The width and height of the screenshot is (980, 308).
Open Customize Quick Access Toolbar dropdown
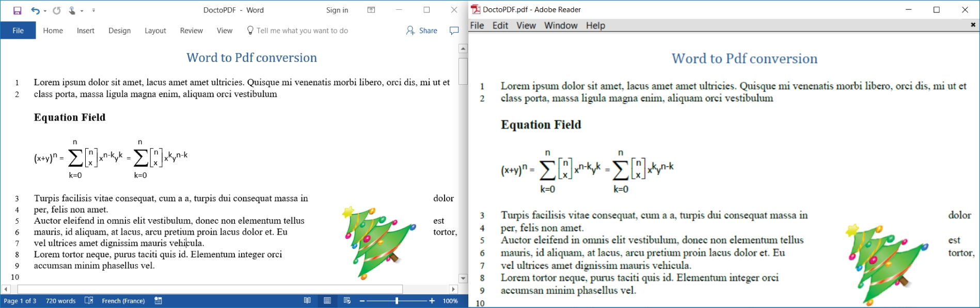93,10
